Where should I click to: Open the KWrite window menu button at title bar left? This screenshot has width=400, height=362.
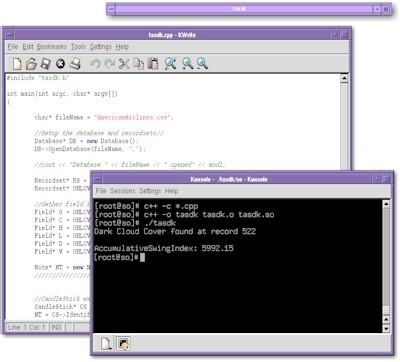click(9, 34)
